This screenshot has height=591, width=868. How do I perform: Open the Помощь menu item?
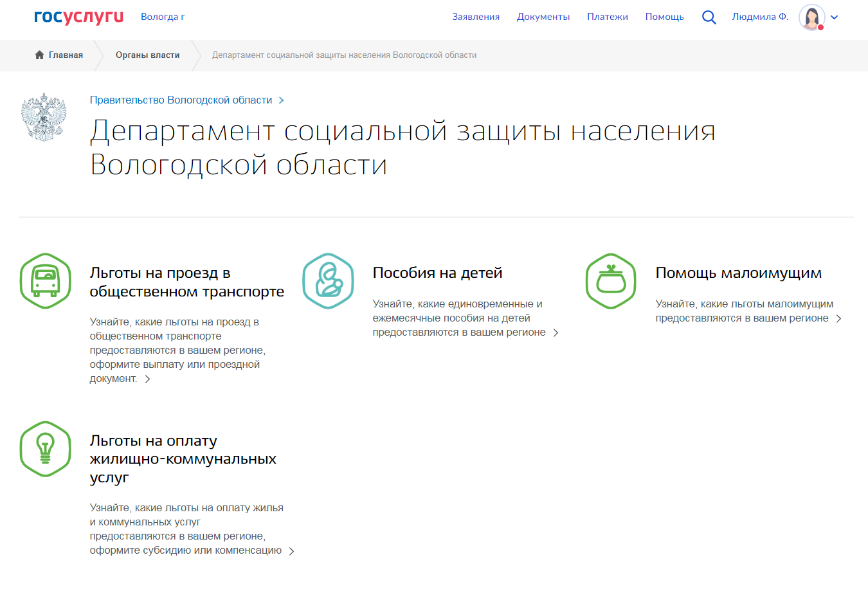tap(664, 17)
